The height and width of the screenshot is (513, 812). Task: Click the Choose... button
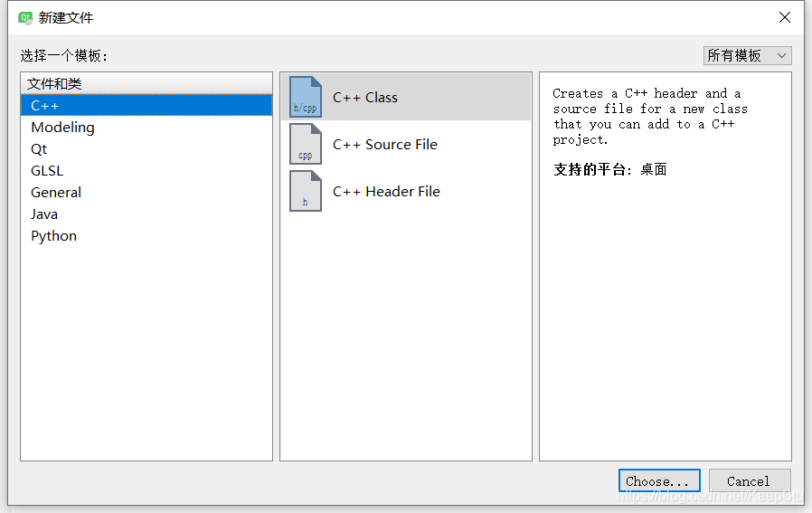click(659, 480)
